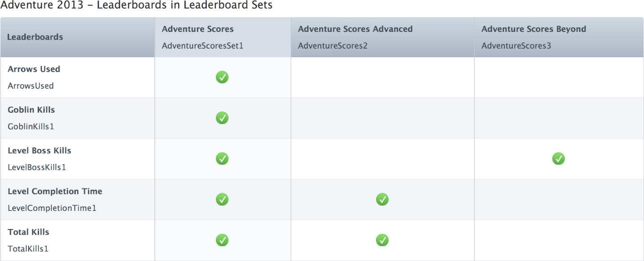Image resolution: width=644 pixels, height=261 pixels.
Task: Click Level Completion Time checkmark in Adventure Scores Advanced
Action: click(x=382, y=199)
